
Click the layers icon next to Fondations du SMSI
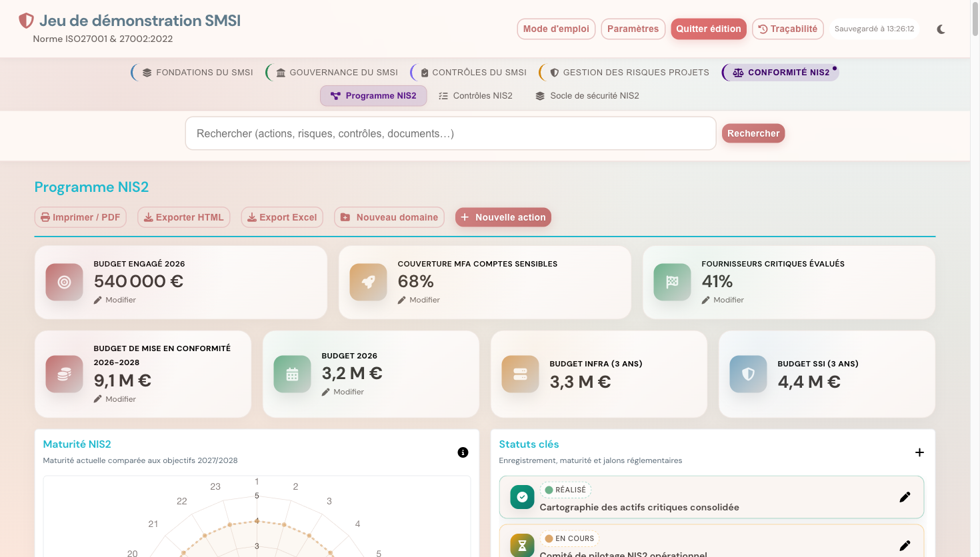pyautogui.click(x=148, y=72)
